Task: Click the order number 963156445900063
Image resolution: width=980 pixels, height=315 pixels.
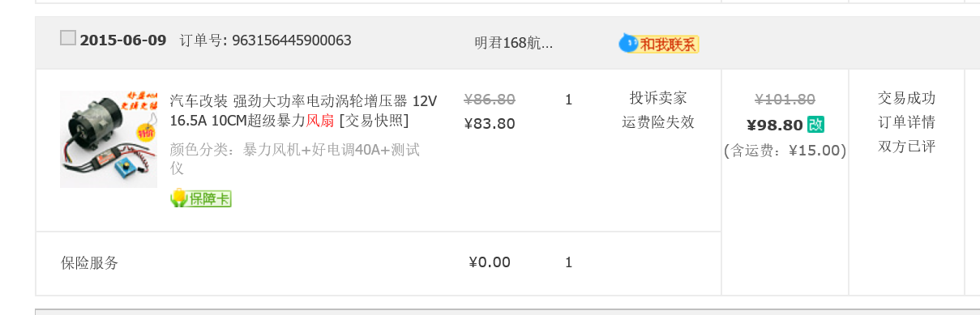Action: (x=292, y=40)
